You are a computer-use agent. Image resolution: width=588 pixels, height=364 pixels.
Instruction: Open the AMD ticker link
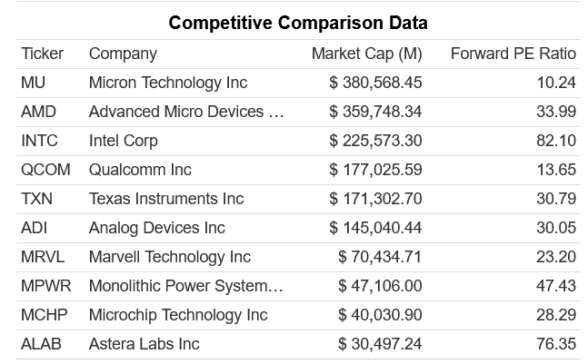point(37,112)
